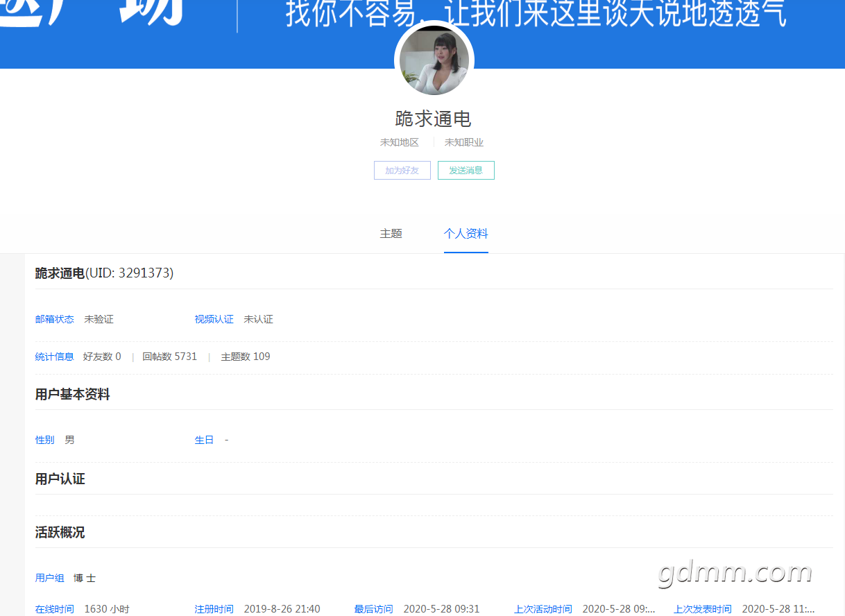Click the 2019-8-26 21:40 registration date

pos(282,609)
